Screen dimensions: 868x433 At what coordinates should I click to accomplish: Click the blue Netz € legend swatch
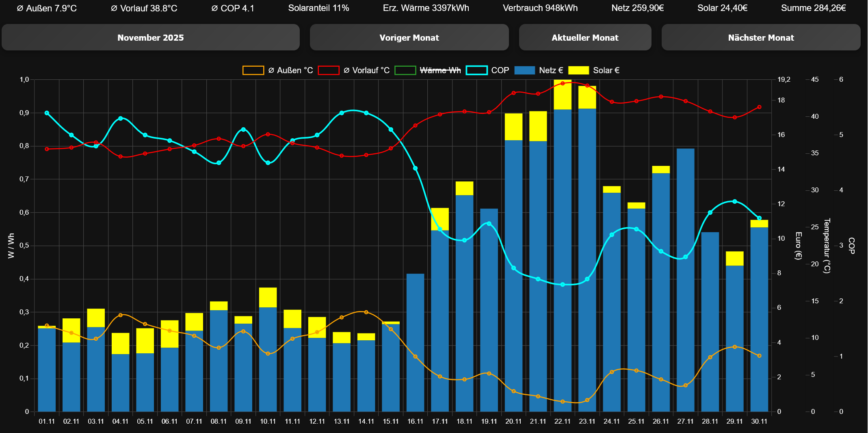click(x=524, y=70)
